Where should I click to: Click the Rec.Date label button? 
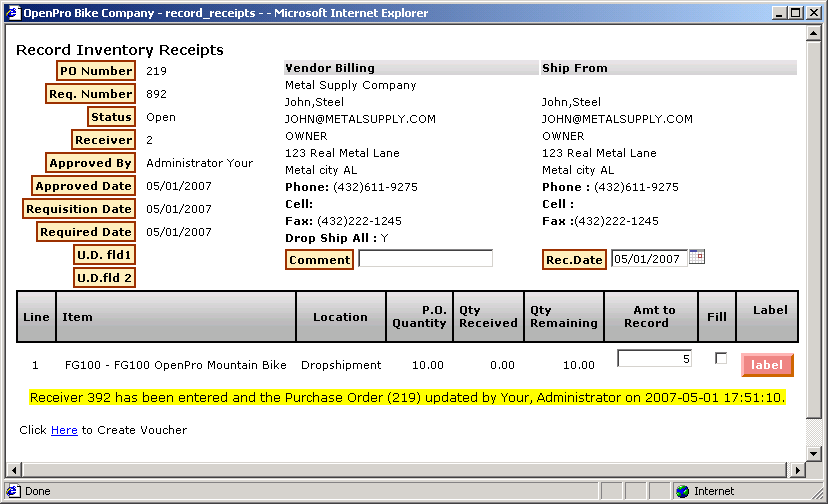click(x=574, y=260)
